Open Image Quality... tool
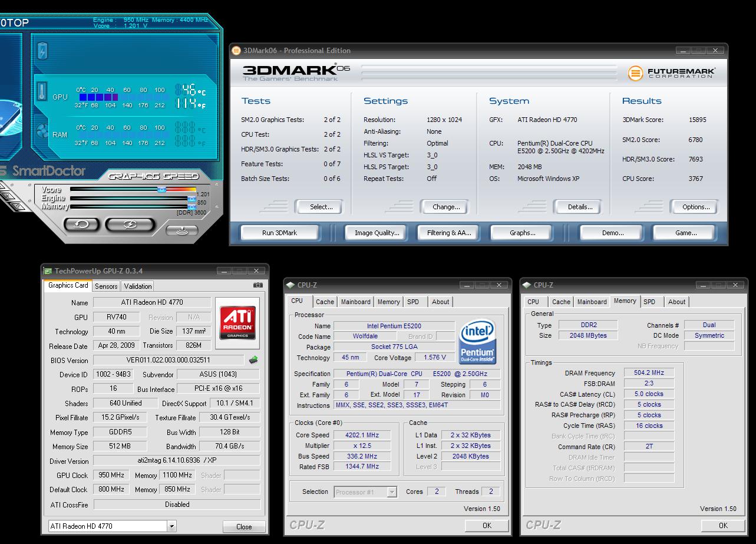 (377, 233)
